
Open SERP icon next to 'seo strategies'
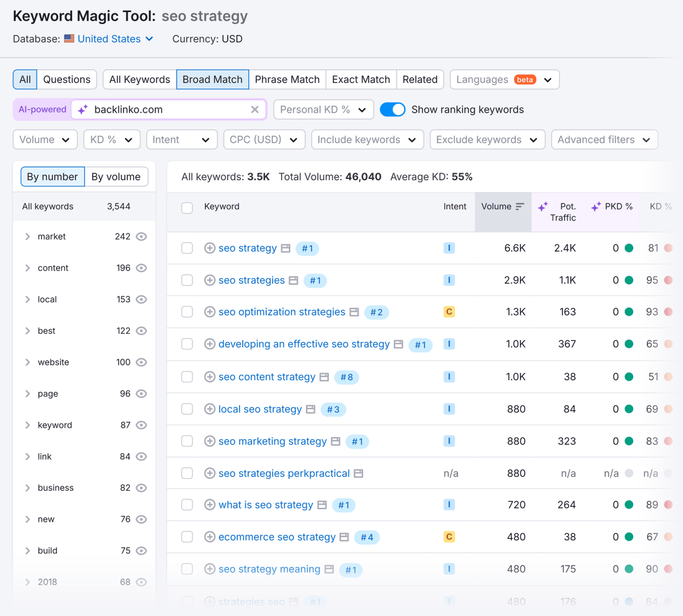pos(293,280)
